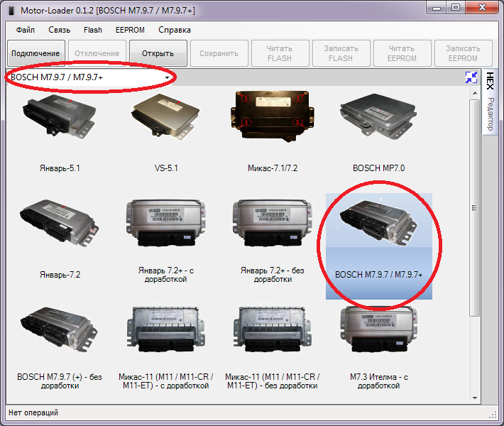Open the EEPROM menu
Image resolution: width=504 pixels, height=426 pixels.
(130, 30)
